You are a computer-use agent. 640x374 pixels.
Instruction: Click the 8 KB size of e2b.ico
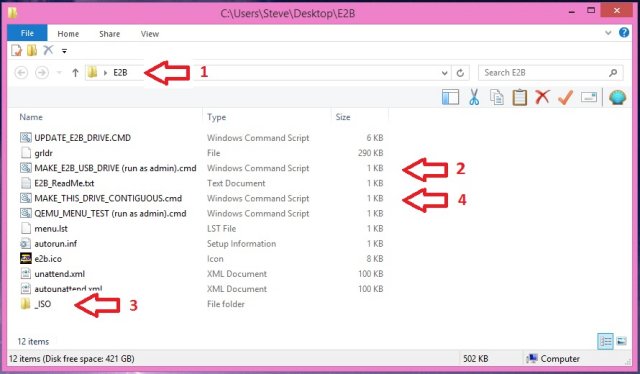[375, 259]
